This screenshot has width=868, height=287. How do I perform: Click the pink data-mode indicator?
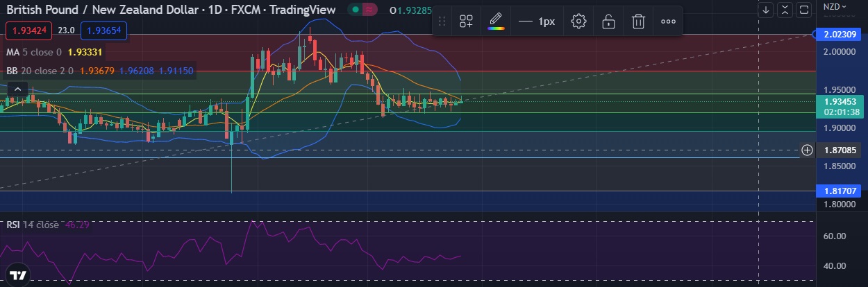click(371, 10)
